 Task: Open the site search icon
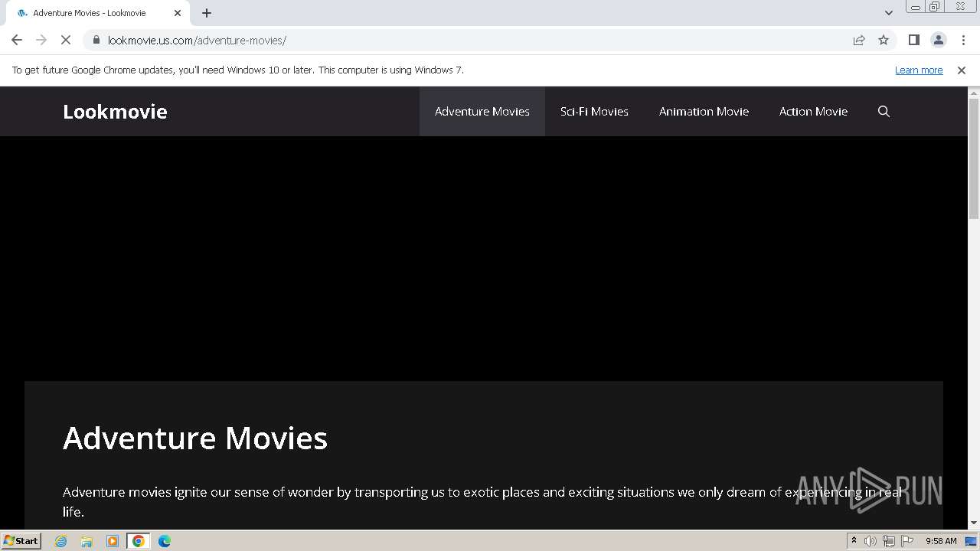pos(884,112)
